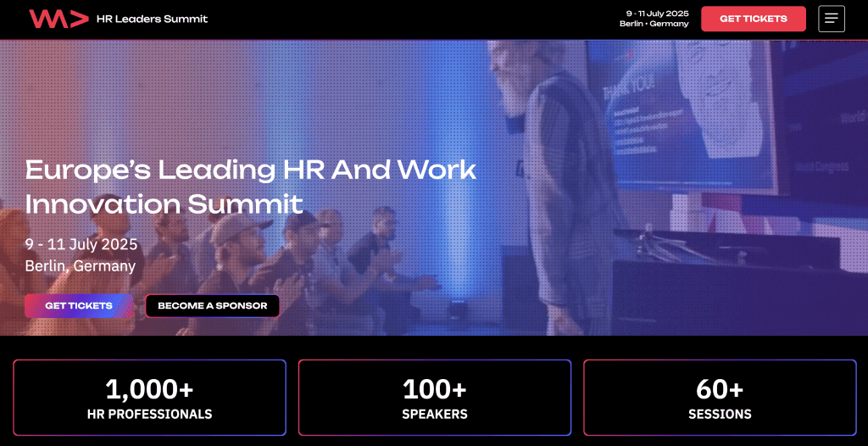Click the red Get Tickets header button

(x=754, y=19)
